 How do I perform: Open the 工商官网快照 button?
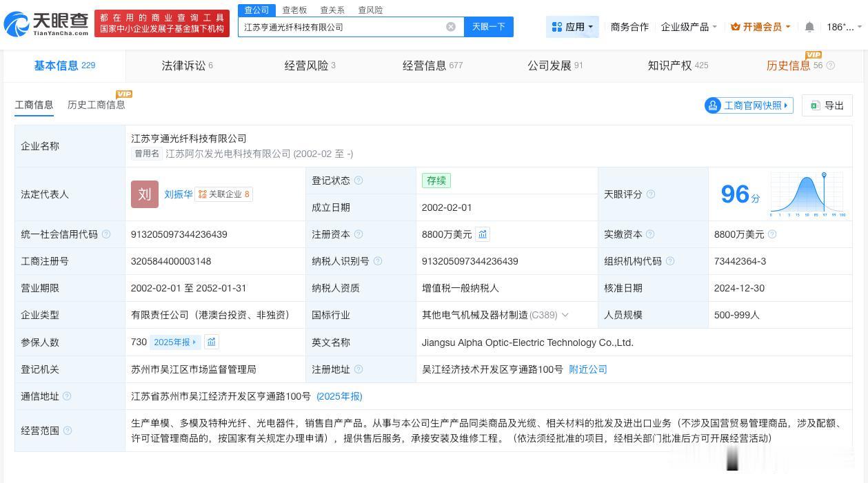point(749,105)
